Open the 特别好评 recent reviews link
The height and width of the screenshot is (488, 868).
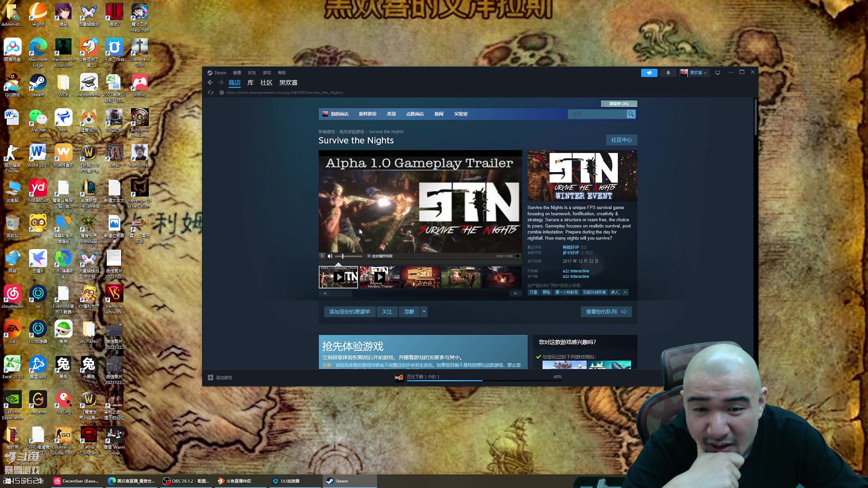[x=571, y=248]
